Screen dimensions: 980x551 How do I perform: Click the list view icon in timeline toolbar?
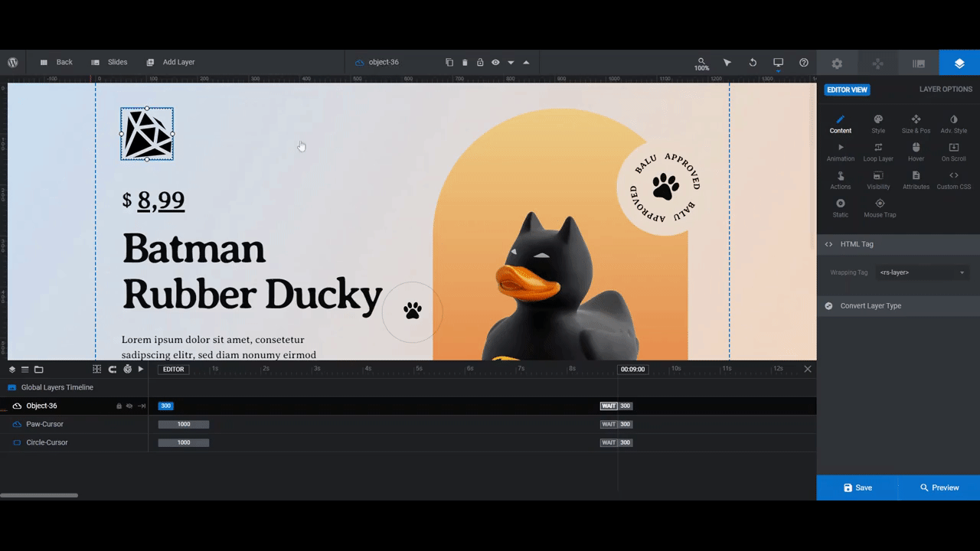(x=24, y=369)
